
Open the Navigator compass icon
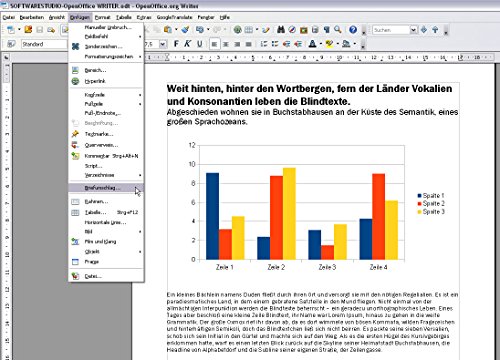[x=292, y=30]
